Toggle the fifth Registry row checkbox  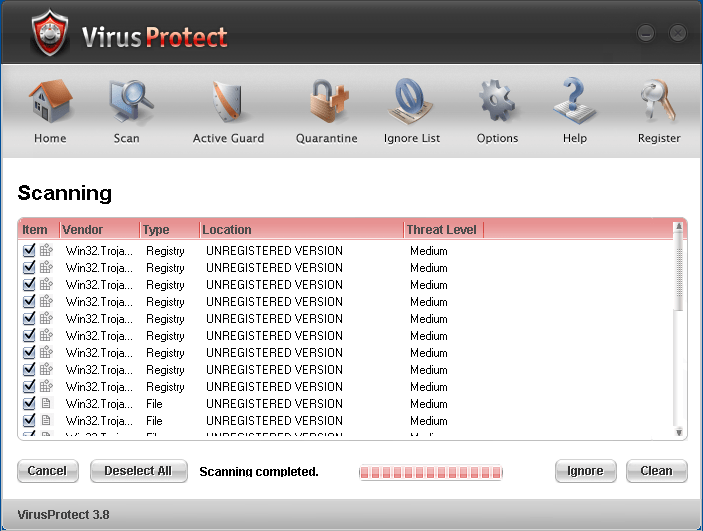[29, 319]
